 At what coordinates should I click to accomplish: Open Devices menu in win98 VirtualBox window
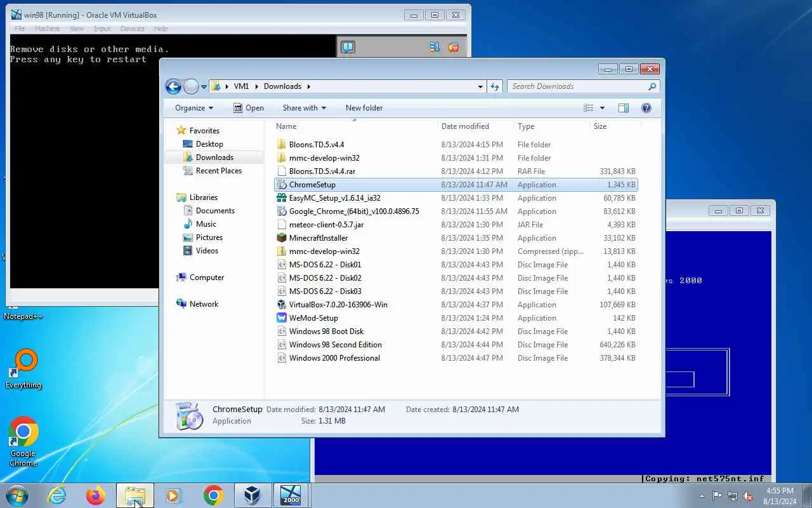pos(132,29)
